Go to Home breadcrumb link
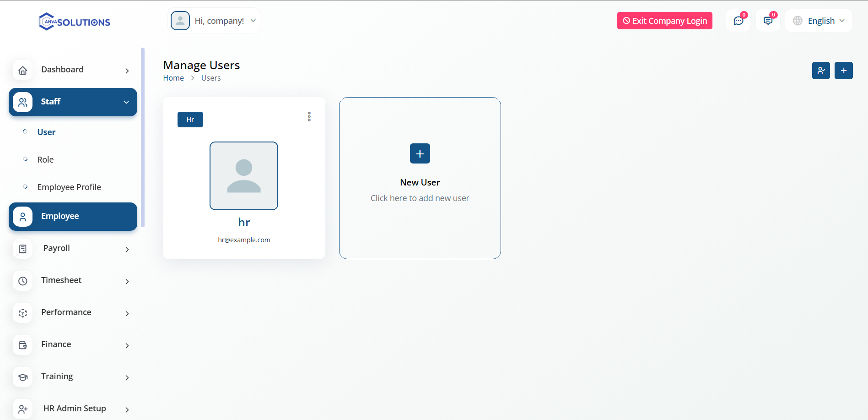Image resolution: width=868 pixels, height=420 pixels. coord(173,78)
